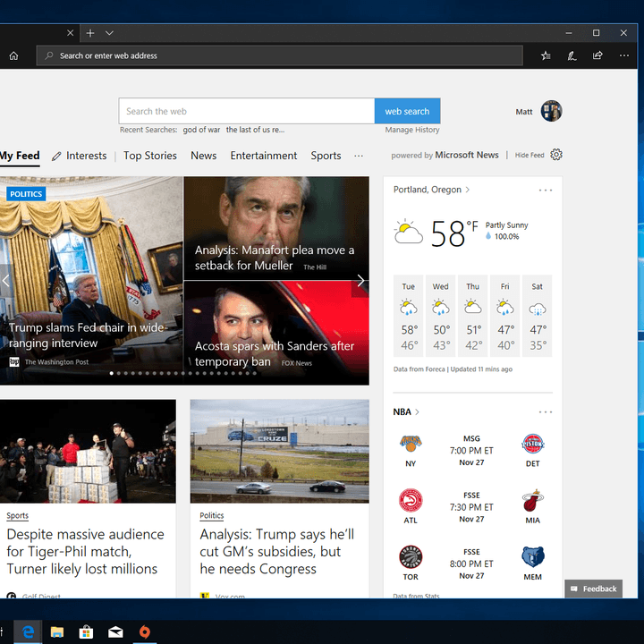Click Hide Feed
The image size is (644, 644).
point(530,156)
